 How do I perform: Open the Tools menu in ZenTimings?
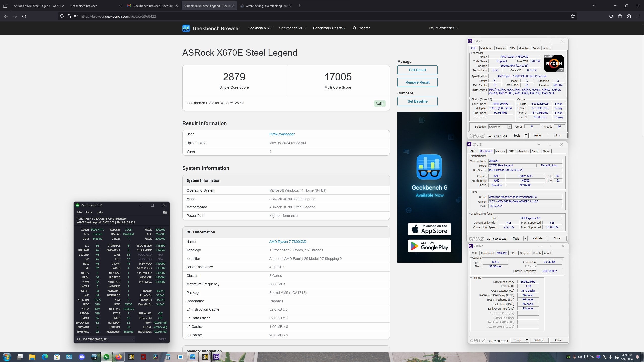point(89,212)
